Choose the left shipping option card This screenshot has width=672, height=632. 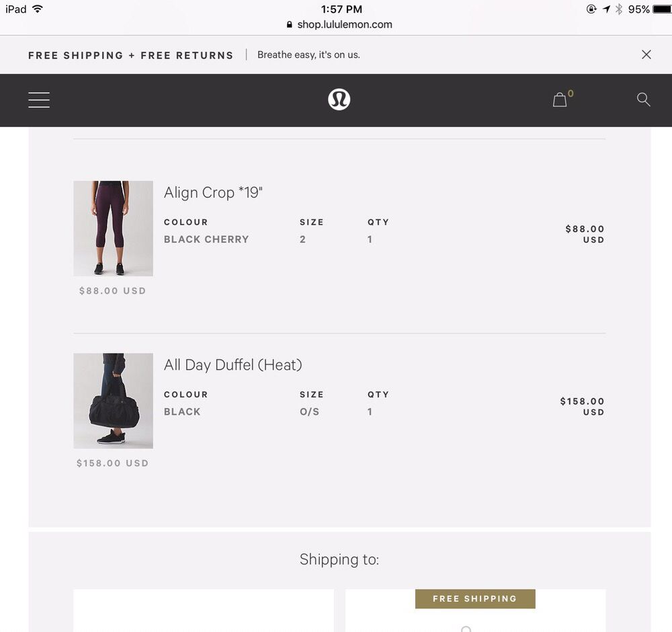[203, 610]
